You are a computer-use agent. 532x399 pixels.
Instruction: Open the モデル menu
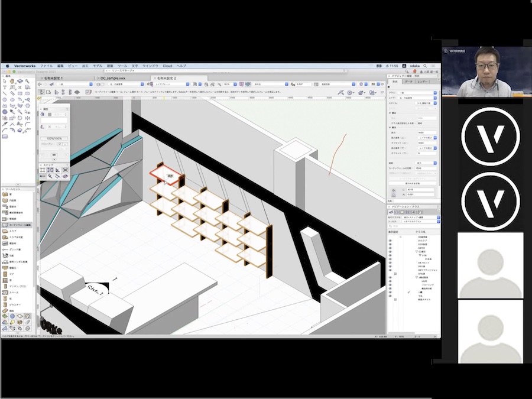98,66
